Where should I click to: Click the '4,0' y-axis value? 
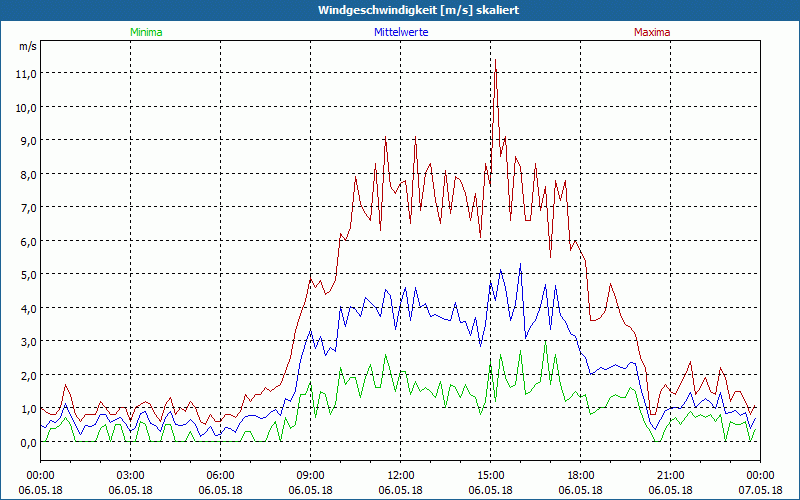[29, 308]
